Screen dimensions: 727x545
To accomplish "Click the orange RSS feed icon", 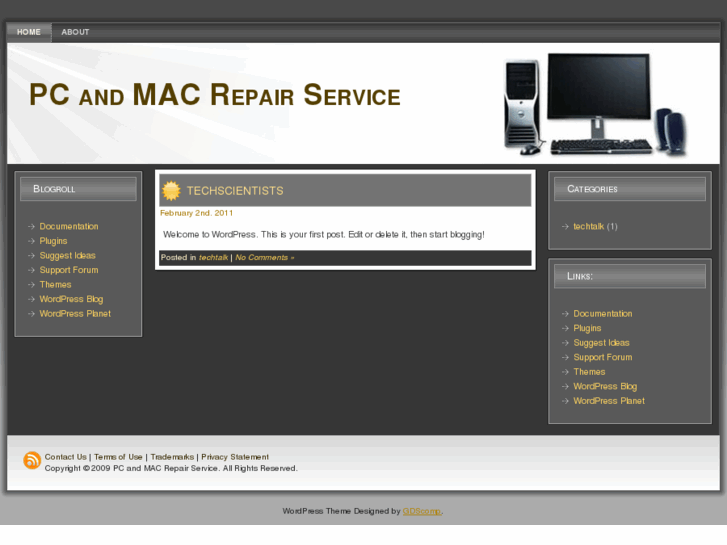I will click(x=32, y=460).
